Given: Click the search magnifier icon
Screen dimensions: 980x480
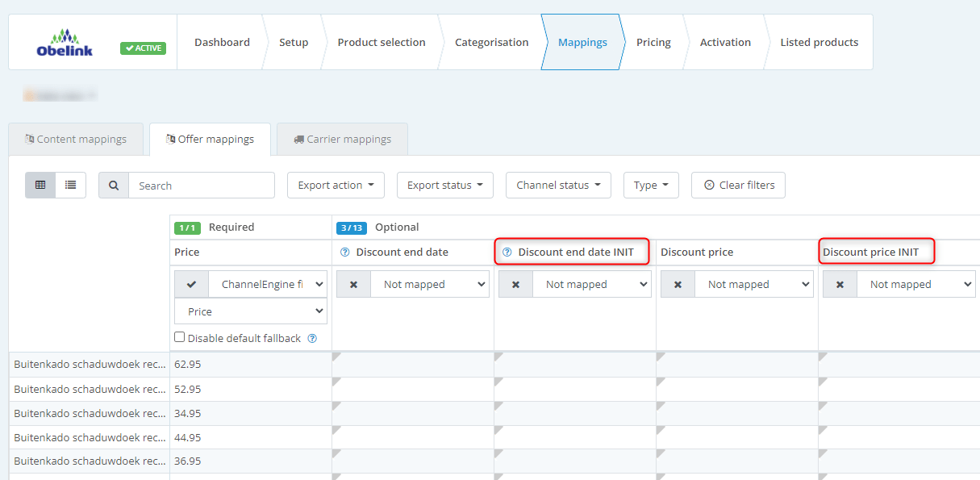Looking at the screenshot, I should [113, 185].
